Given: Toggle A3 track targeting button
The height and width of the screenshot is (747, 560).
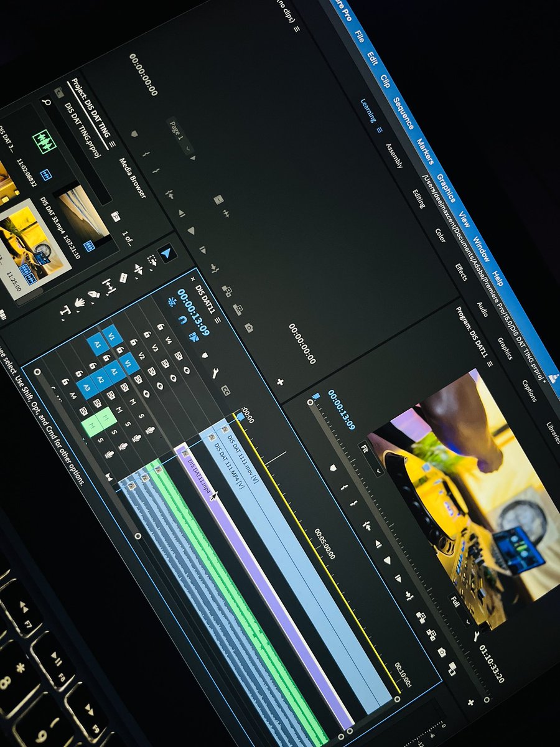Looking at the screenshot, I should pos(88,387).
